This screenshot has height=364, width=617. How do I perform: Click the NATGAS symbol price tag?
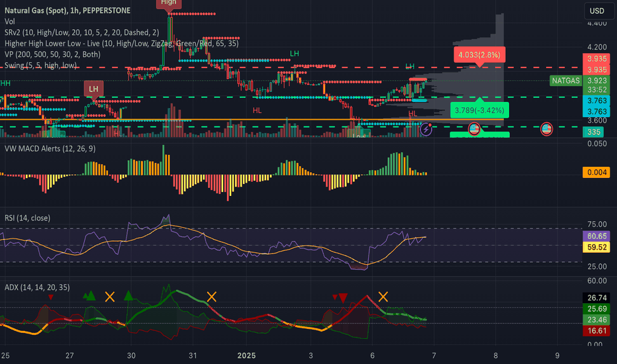coord(565,81)
